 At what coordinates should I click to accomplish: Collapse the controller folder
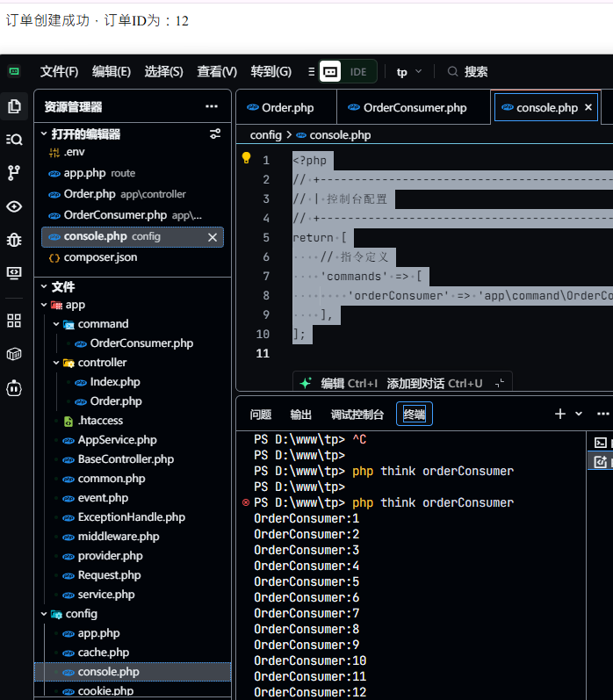(x=56, y=363)
